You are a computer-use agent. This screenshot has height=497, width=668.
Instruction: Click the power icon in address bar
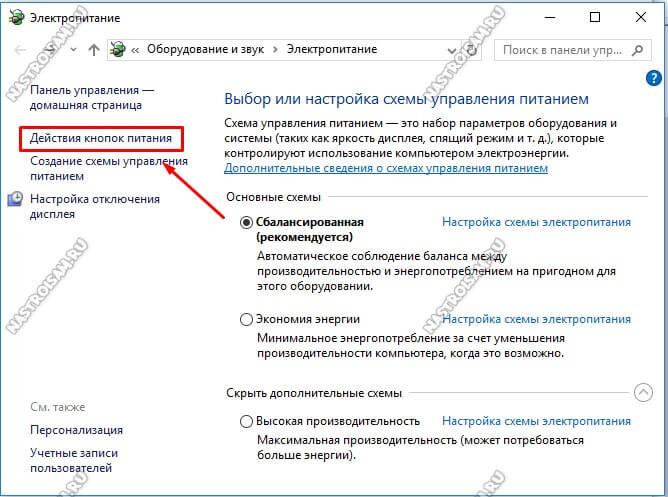coord(118,49)
